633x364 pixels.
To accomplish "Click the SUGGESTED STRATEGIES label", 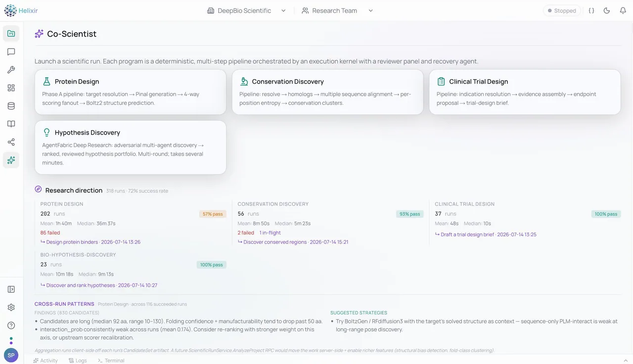I will coord(359,313).
